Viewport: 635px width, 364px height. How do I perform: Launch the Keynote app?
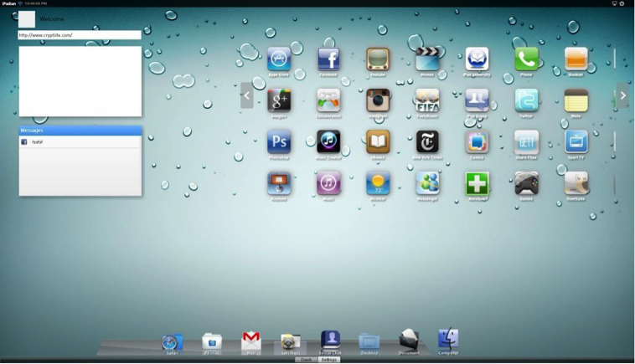pyautogui.click(x=279, y=183)
